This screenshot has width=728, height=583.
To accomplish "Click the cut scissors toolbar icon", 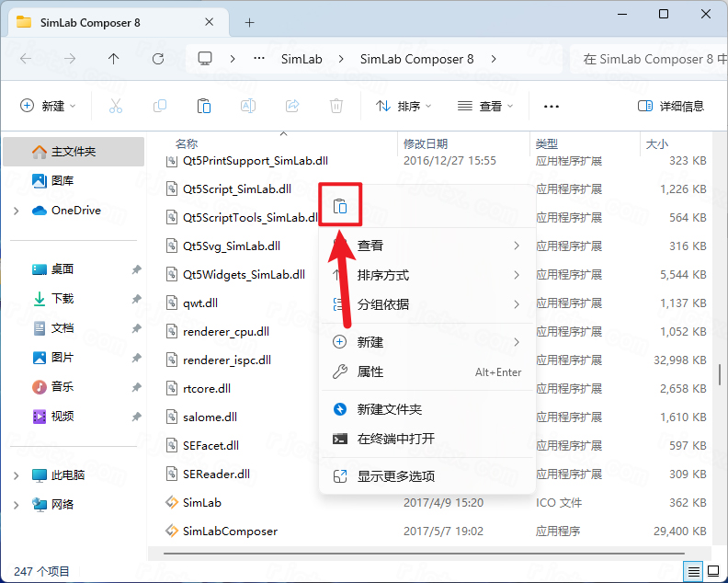I will click(116, 107).
